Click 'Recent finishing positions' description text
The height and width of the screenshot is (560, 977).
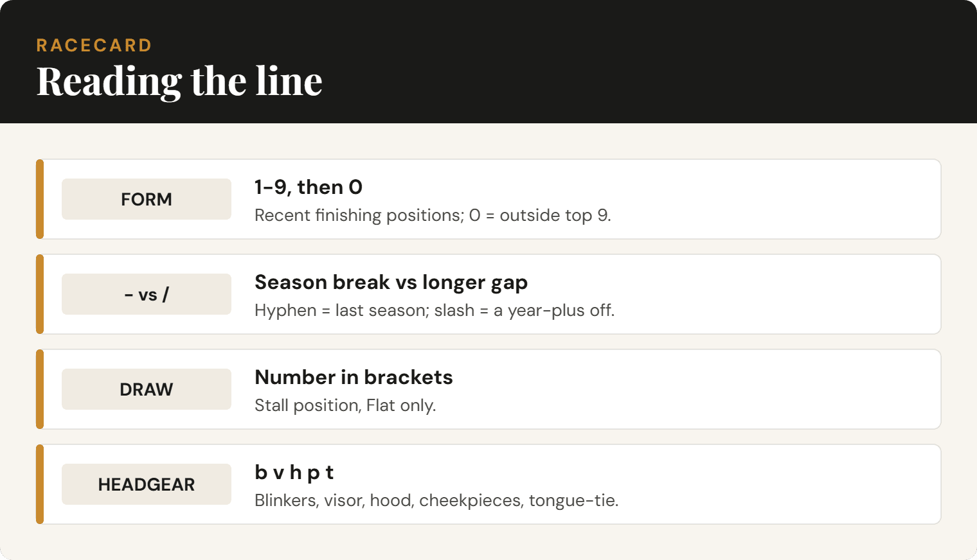point(433,215)
